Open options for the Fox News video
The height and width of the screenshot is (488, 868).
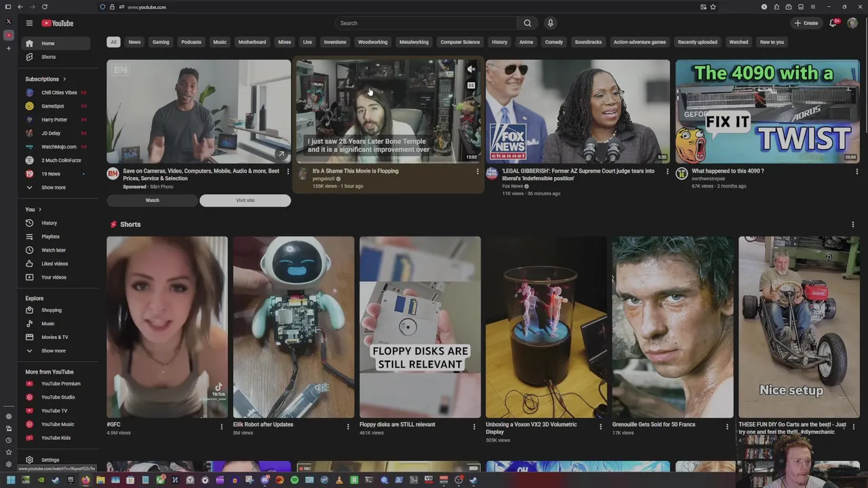coord(667,171)
